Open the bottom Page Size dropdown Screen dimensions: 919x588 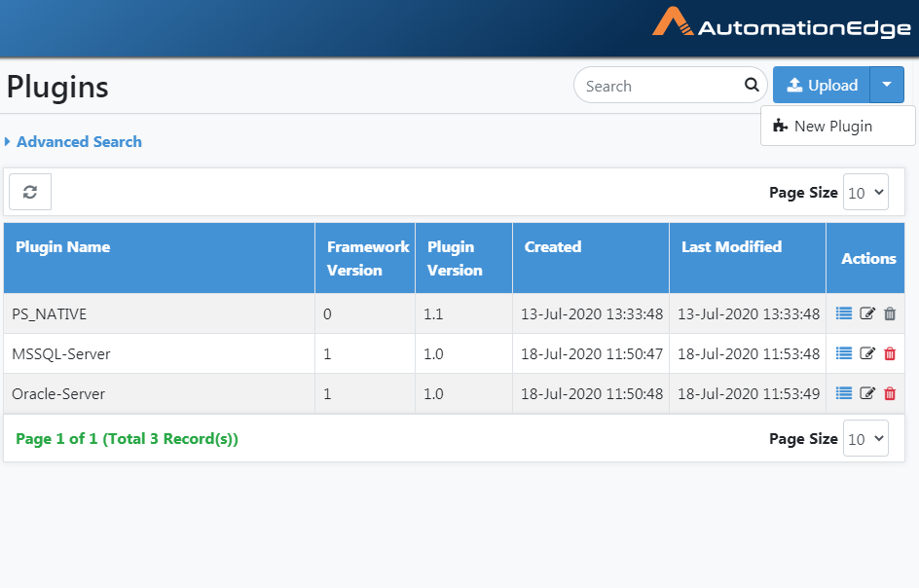[x=865, y=438]
